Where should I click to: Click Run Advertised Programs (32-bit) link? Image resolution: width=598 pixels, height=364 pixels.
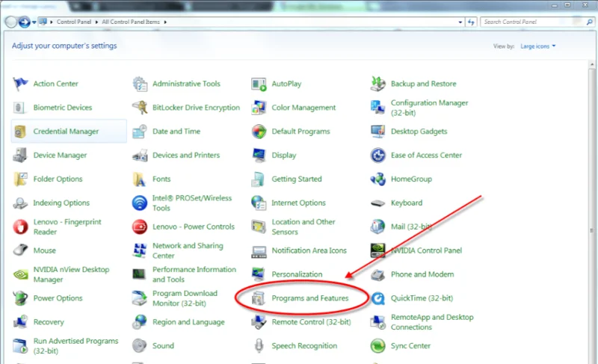75,346
